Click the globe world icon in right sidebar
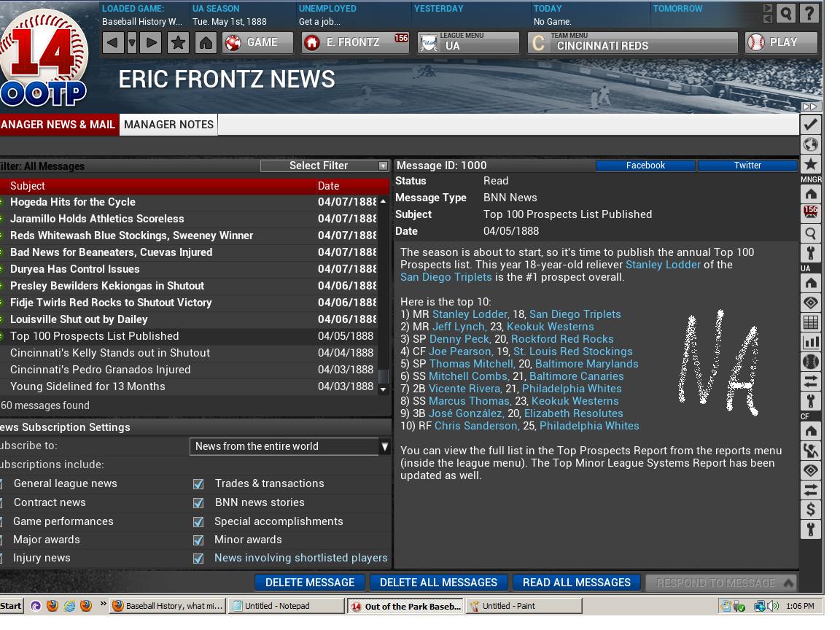 (x=811, y=144)
